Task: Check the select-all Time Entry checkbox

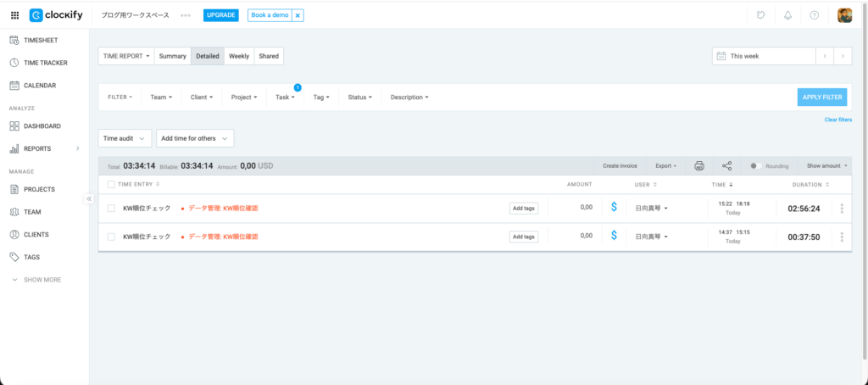Action: 111,184
